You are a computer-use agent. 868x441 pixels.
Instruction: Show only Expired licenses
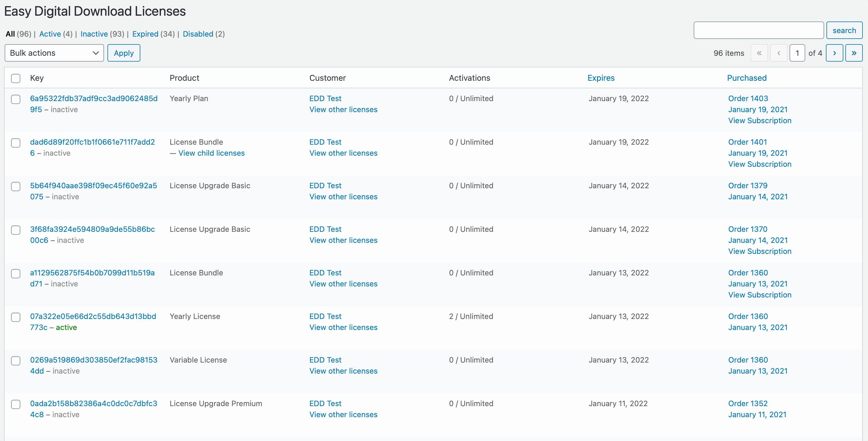tap(145, 34)
